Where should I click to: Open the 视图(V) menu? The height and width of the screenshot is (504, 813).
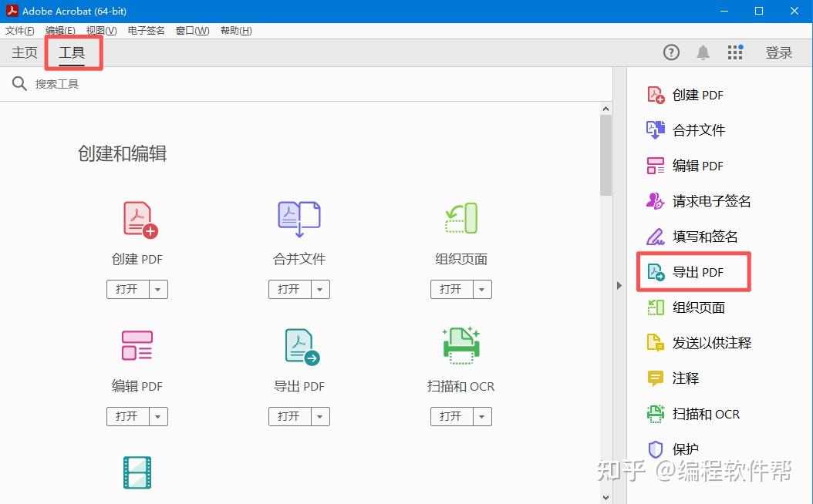101,31
